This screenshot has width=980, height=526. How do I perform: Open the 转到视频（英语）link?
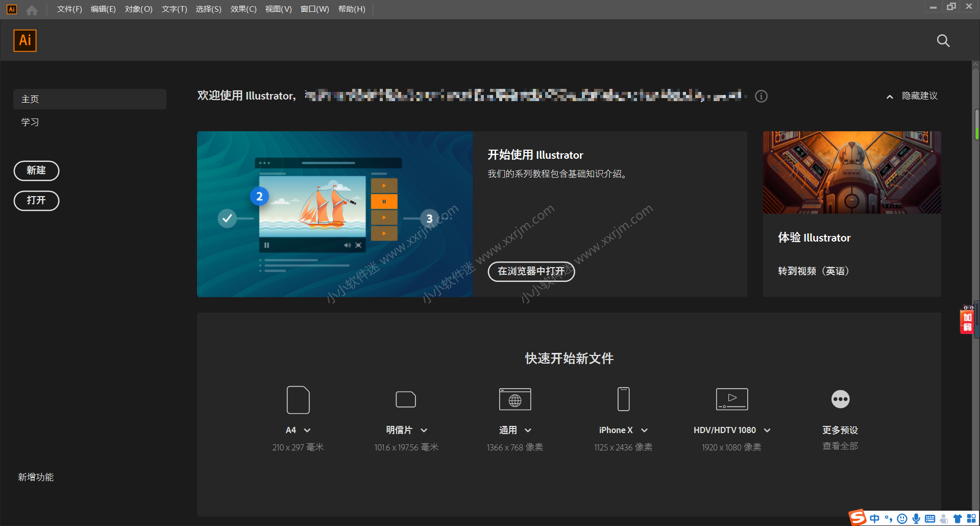click(x=814, y=271)
